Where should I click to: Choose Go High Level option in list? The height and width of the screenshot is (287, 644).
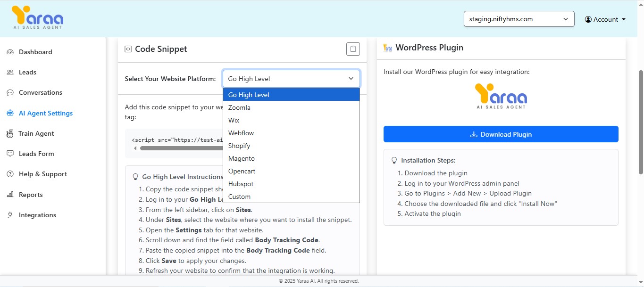tap(291, 95)
